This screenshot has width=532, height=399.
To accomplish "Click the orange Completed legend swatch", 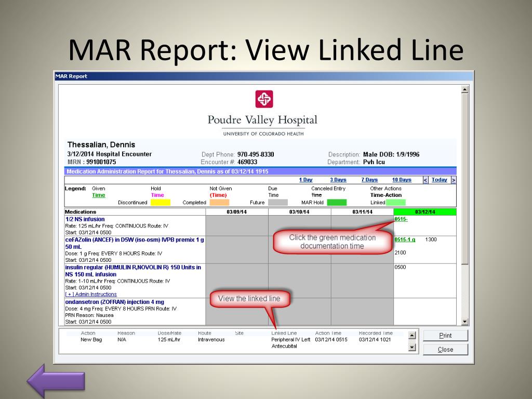I will point(219,203).
